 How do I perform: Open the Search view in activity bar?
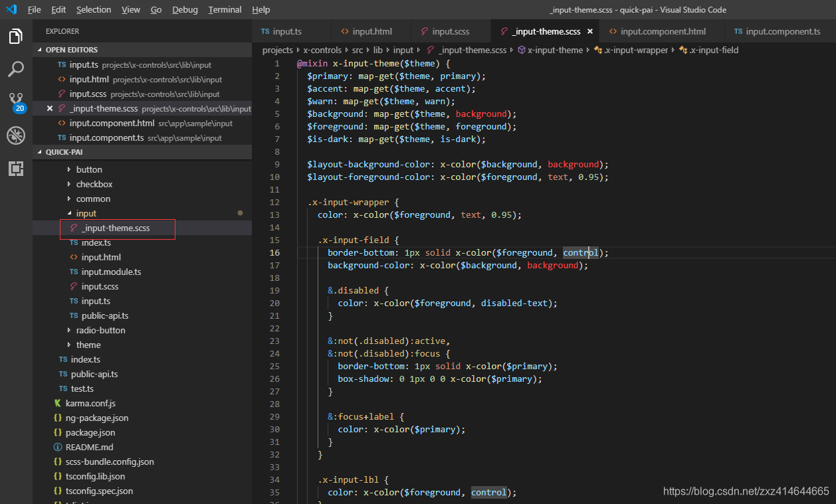point(16,68)
